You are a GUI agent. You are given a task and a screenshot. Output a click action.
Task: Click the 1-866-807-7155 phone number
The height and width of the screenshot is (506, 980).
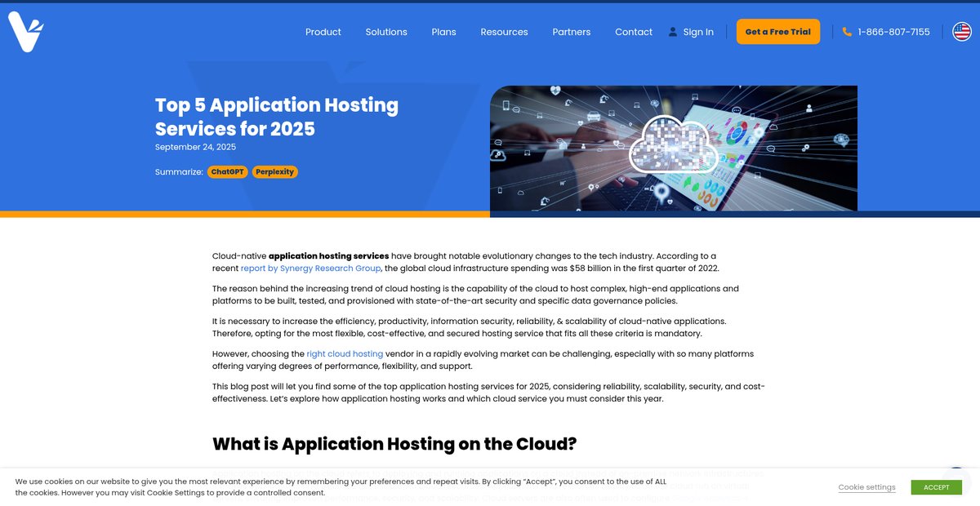pyautogui.click(x=893, y=32)
